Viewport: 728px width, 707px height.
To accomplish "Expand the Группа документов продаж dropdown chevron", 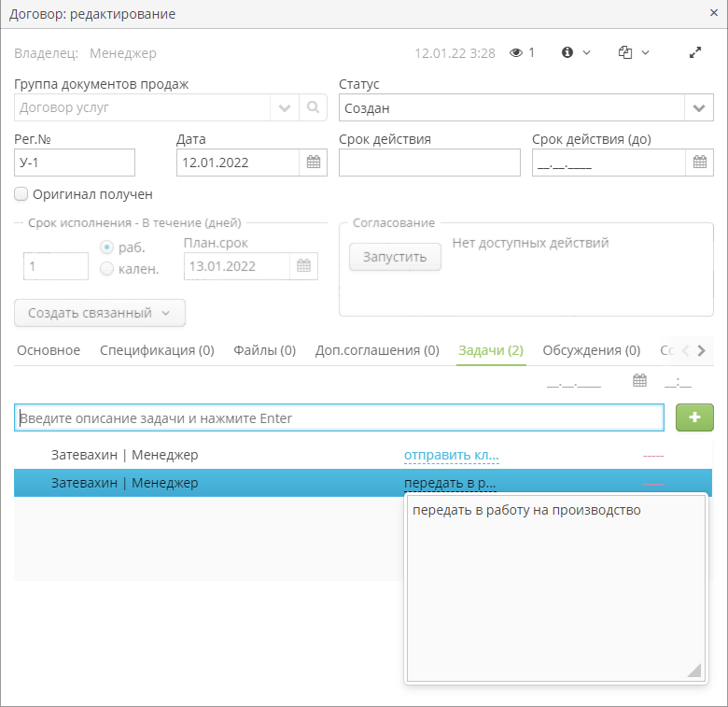I will click(x=285, y=107).
